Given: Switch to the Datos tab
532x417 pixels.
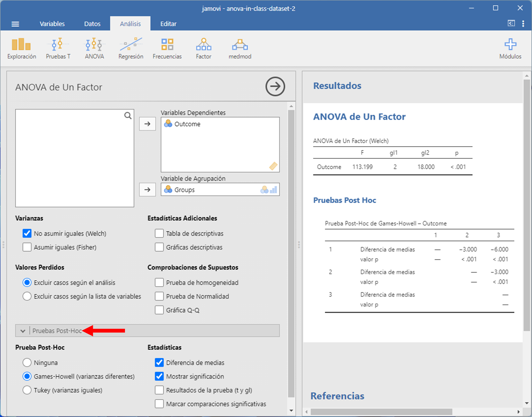Looking at the screenshot, I should pyautogui.click(x=92, y=24).
